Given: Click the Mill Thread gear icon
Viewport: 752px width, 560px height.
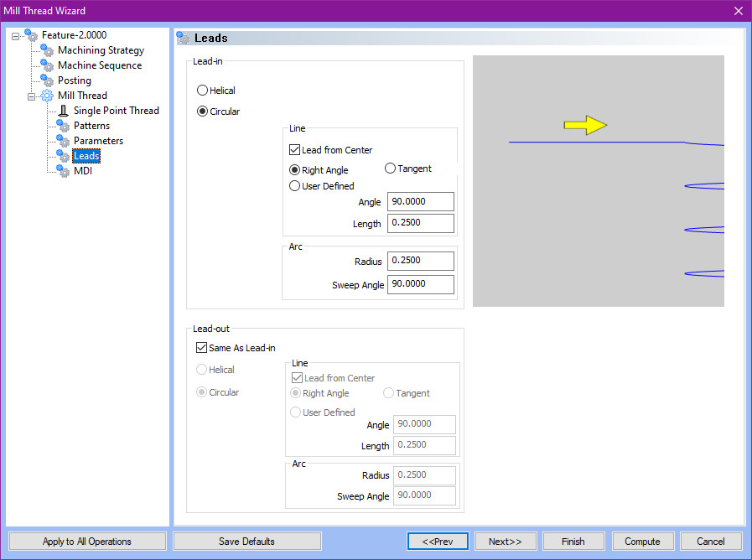Looking at the screenshot, I should pos(47,96).
